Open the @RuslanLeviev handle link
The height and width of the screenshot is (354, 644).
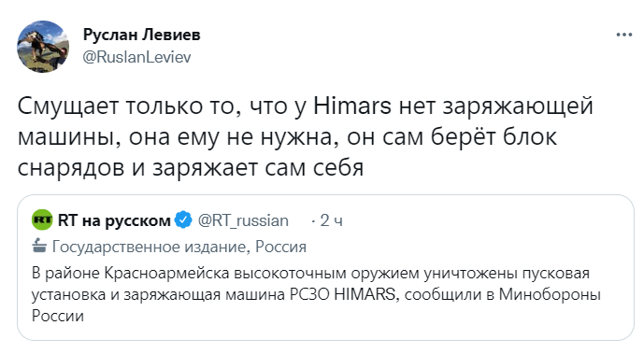pos(136,57)
